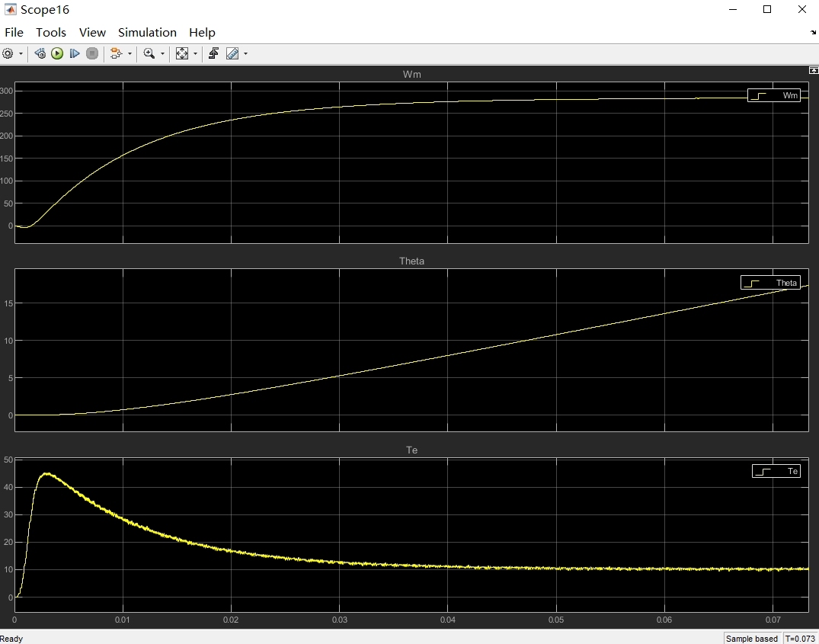Click the Scale axes limits icon
Viewport: 819px width, 644px height.
pyautogui.click(x=182, y=53)
